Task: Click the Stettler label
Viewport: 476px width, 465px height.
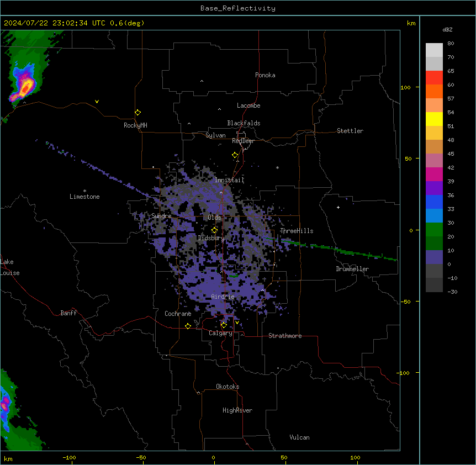Action: coord(350,131)
